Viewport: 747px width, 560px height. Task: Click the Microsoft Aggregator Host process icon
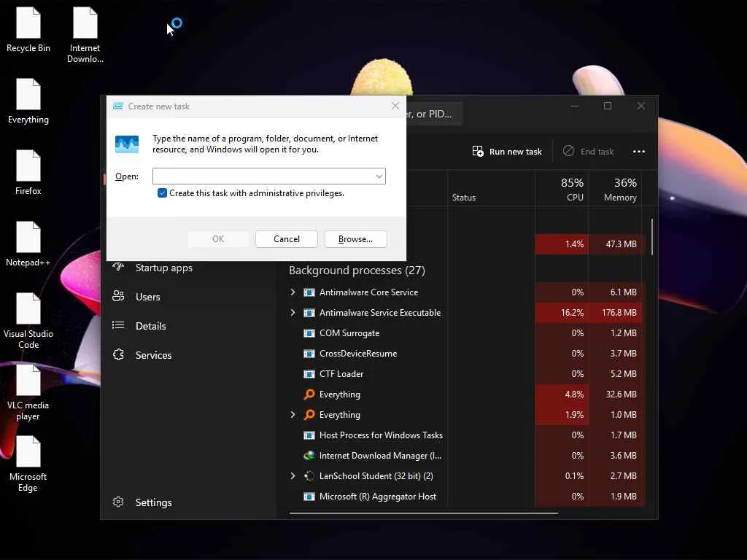point(309,497)
